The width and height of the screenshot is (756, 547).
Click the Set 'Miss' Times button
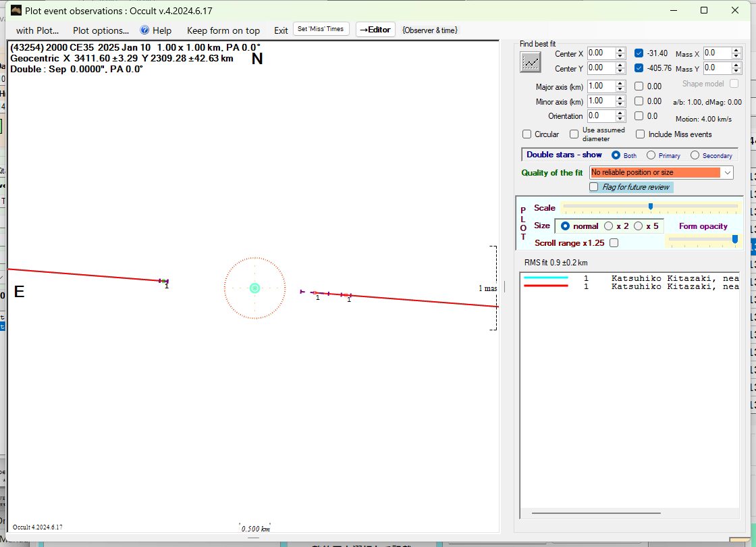(321, 29)
